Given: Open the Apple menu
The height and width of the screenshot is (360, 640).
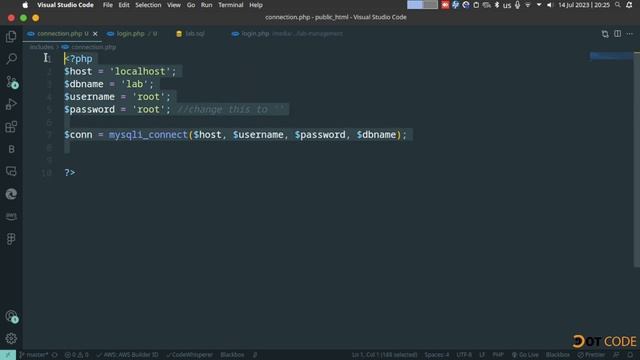Looking at the screenshot, I should tap(25, 5).
